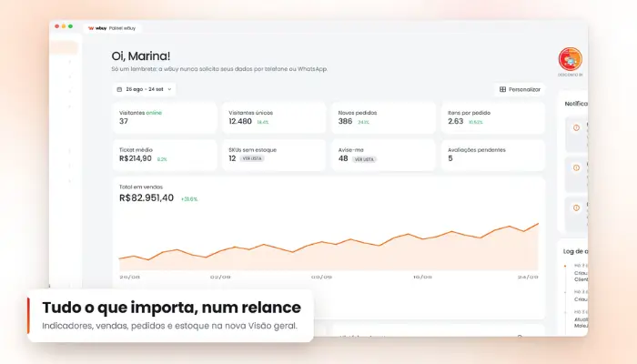Click the third notification alert icon
Viewport: 637px width, 364px height.
pos(576,208)
